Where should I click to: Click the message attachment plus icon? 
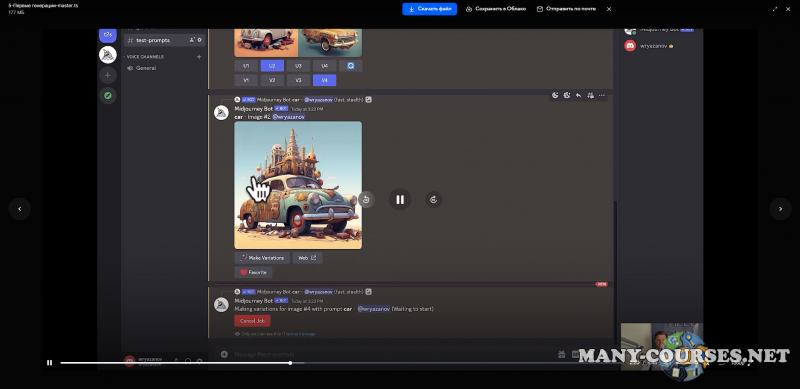click(223, 354)
